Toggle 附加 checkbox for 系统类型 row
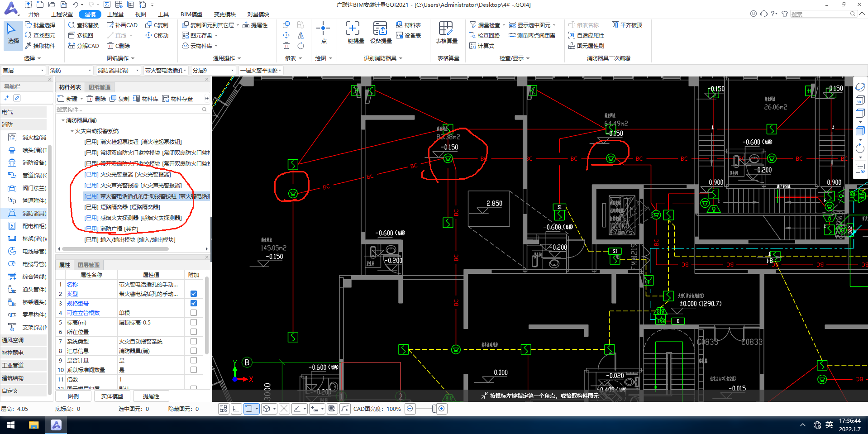The width and height of the screenshot is (868, 434). [x=194, y=341]
